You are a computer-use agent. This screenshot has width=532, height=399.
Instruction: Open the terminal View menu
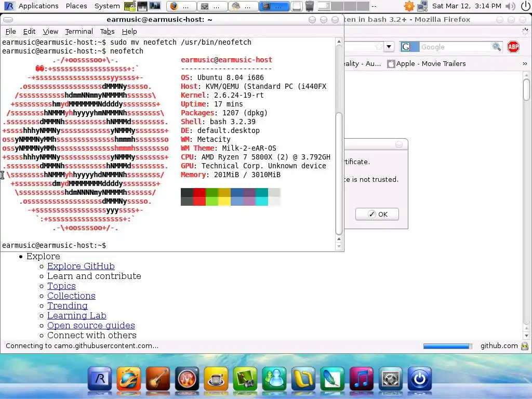pos(50,31)
